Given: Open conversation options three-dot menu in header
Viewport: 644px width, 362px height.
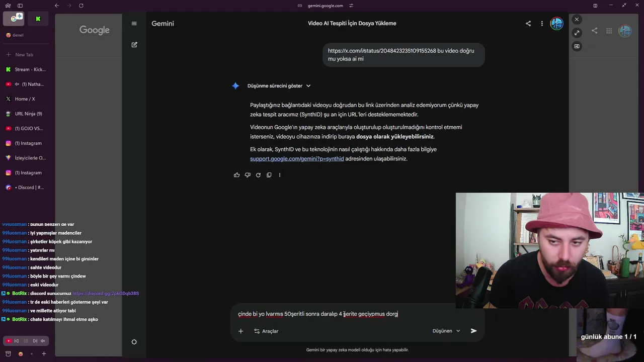Looking at the screenshot, I should (542, 24).
